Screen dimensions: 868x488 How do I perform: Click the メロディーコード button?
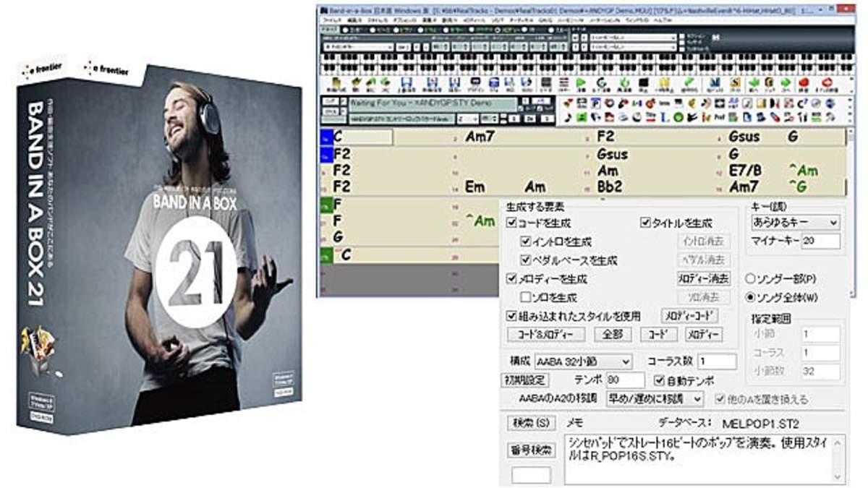(690, 316)
